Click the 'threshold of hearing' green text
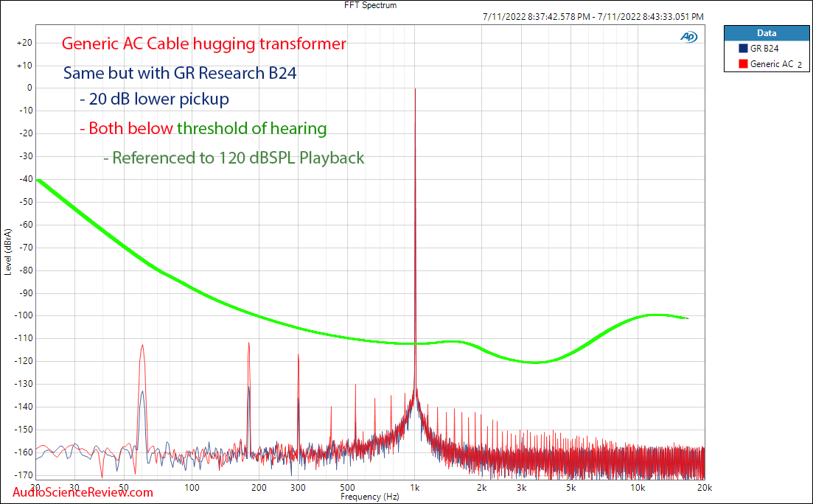This screenshot has width=813, height=504. [x=252, y=128]
